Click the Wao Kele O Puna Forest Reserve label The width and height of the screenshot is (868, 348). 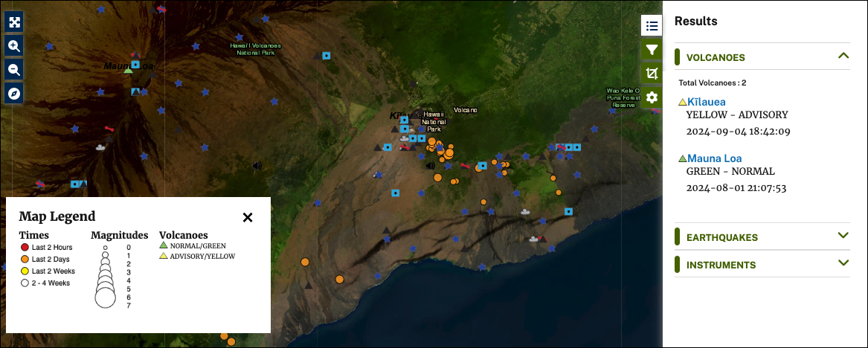[x=622, y=98]
